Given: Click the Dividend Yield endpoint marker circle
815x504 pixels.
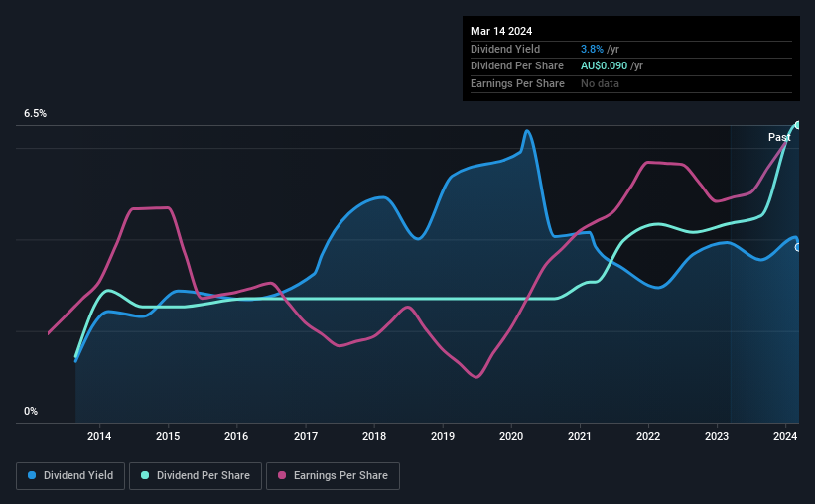Looking at the screenshot, I should 797,247.
